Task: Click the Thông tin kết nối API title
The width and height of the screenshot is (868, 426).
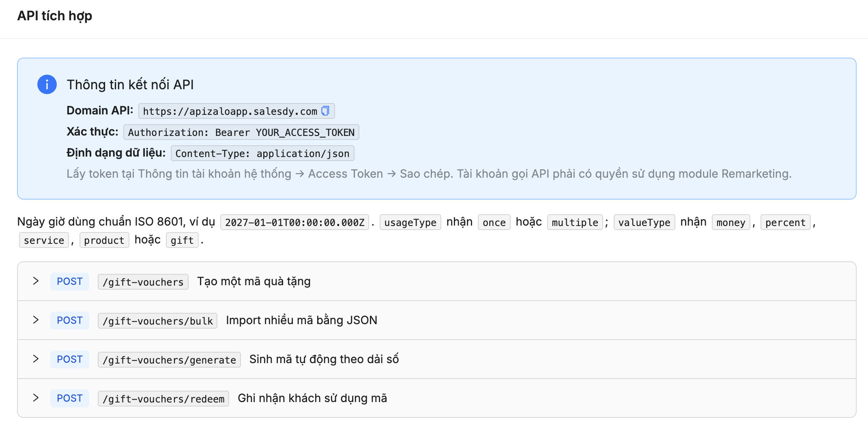Action: pyautogui.click(x=130, y=84)
